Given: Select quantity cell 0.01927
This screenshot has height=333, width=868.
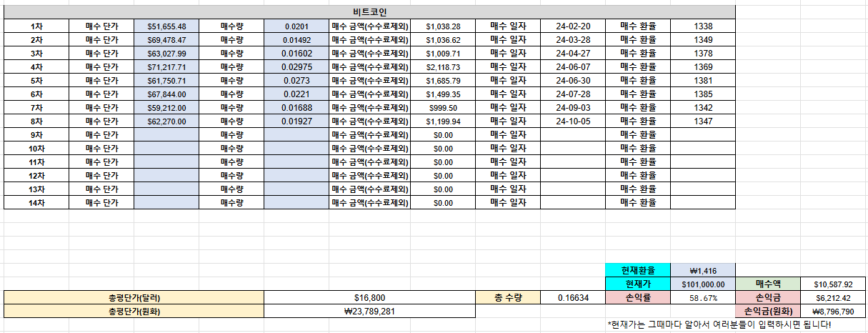Looking at the screenshot, I should pyautogui.click(x=296, y=121).
